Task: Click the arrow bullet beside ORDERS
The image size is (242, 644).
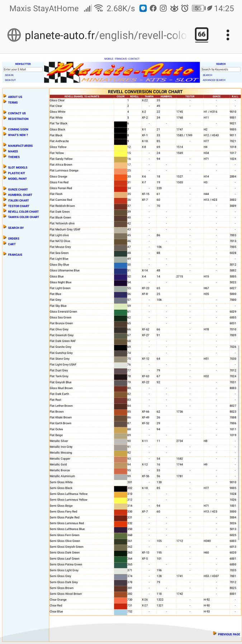Action: point(5,238)
